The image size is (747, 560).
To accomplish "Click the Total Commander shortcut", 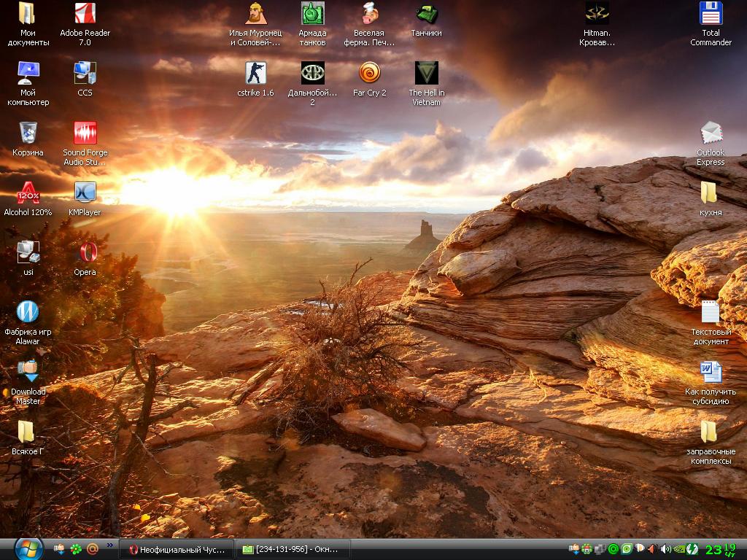I will click(711, 14).
